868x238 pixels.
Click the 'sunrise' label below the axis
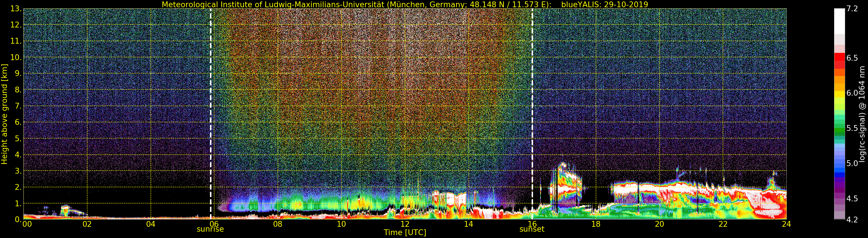coord(210,229)
